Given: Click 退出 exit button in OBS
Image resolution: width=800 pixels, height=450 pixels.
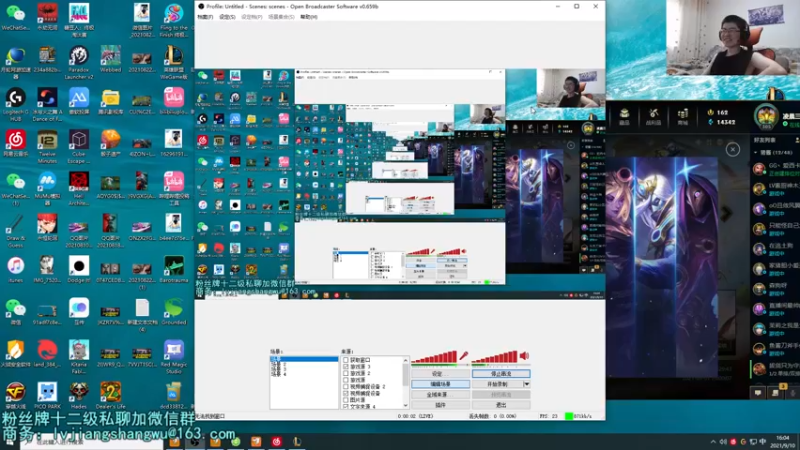Looking at the screenshot, I should [x=501, y=405].
